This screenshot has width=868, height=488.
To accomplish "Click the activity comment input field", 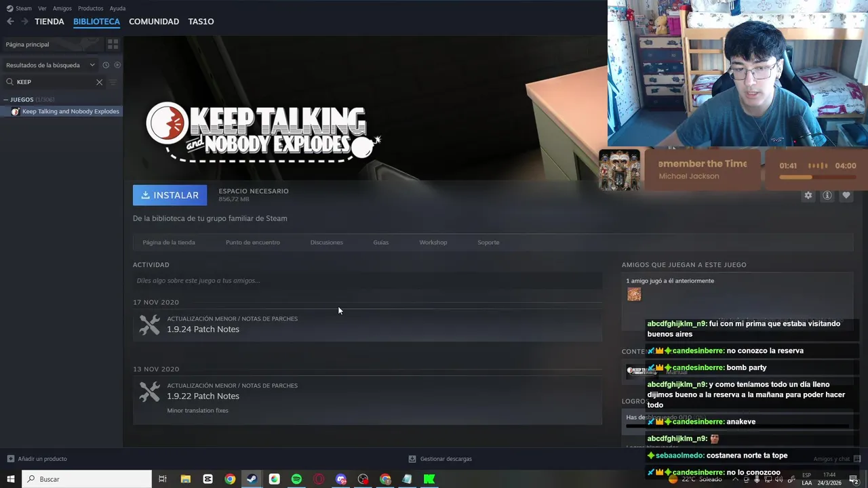I will pyautogui.click(x=367, y=281).
